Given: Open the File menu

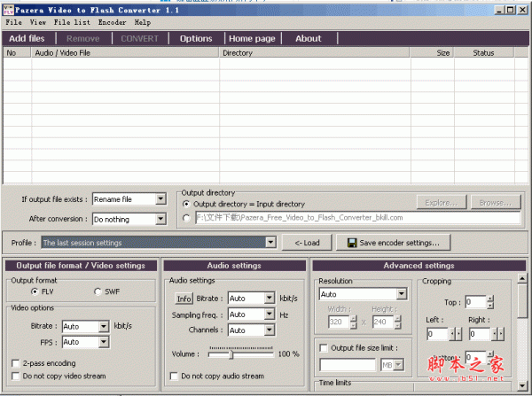Looking at the screenshot, I should click(x=14, y=22).
